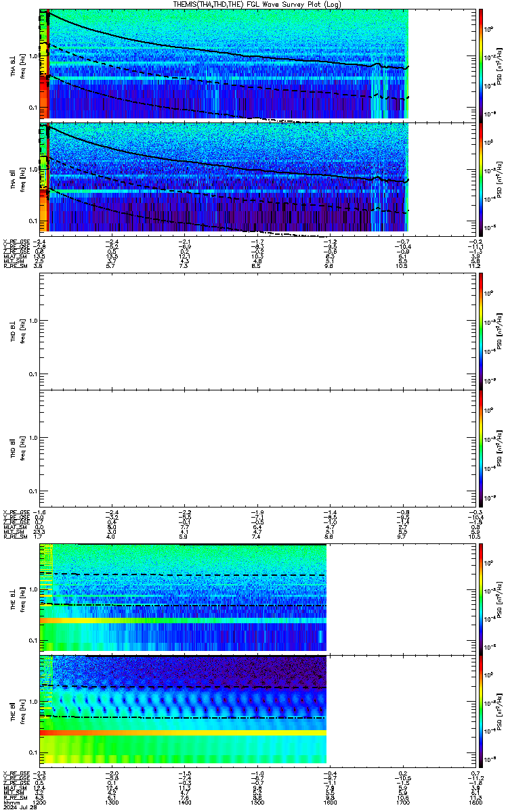Click the PSD color bar of THA B⊥ panel
Screen dimensions: 508x812
tap(481, 64)
